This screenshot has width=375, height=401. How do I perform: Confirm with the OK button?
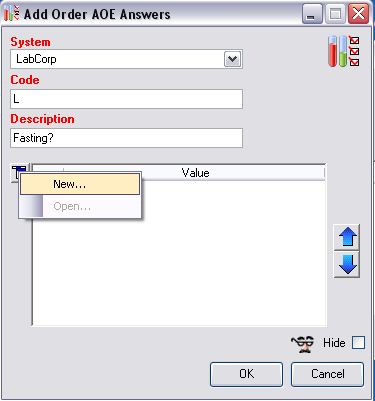pos(246,374)
